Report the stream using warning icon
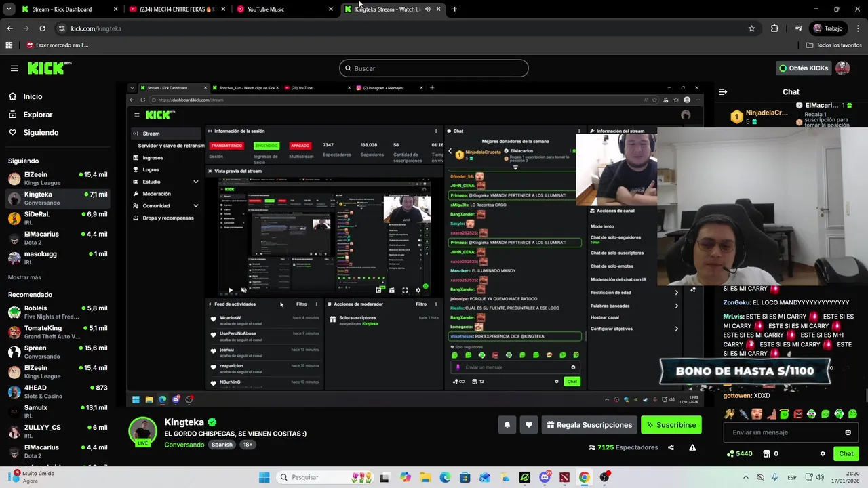The width and height of the screenshot is (868, 488). click(692, 447)
